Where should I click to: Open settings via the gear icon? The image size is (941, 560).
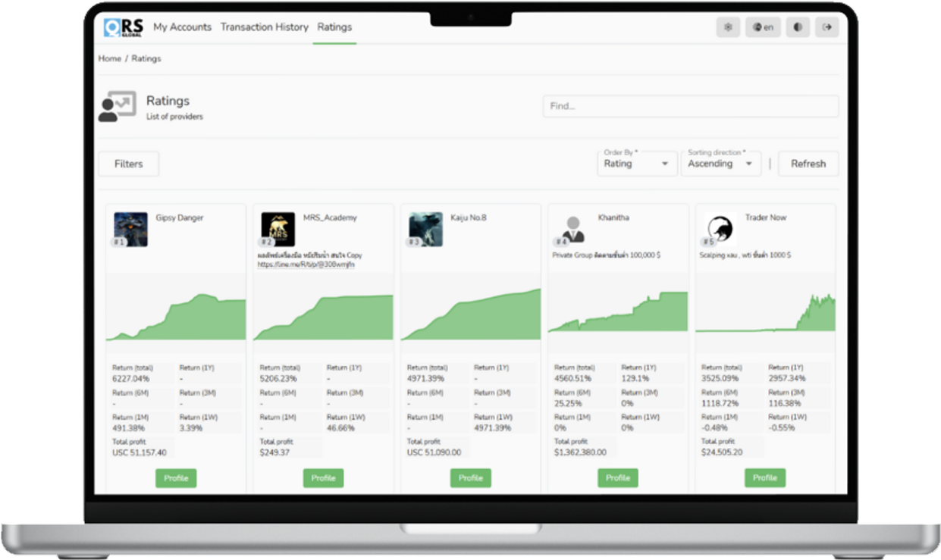[728, 27]
